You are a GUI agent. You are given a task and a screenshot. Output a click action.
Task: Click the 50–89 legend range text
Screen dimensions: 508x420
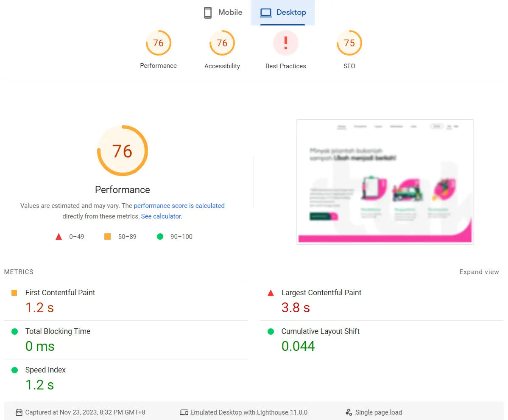(127, 237)
